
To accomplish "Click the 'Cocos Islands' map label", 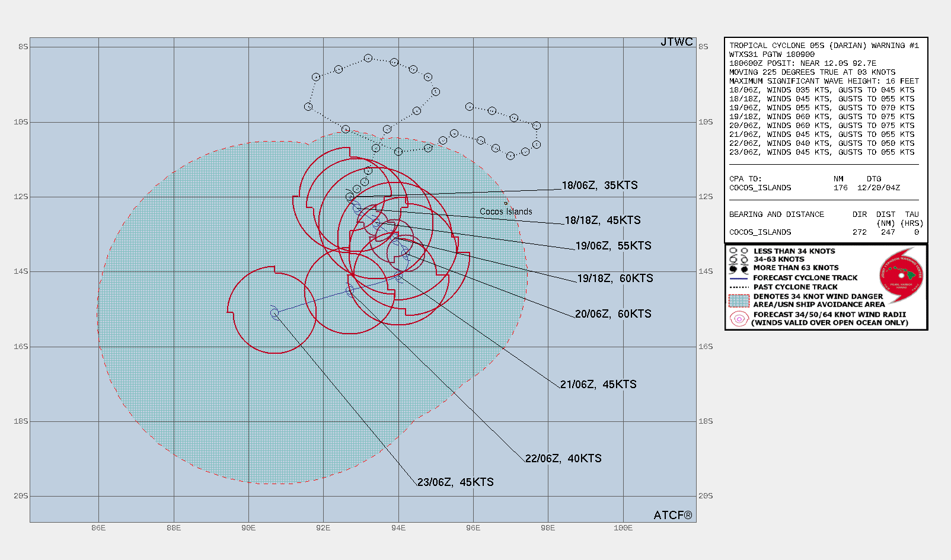I will pyautogui.click(x=506, y=212).
